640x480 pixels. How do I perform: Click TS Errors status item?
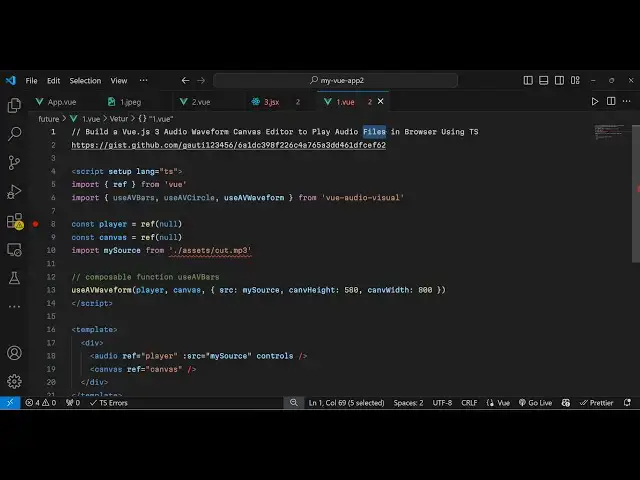coord(109,403)
